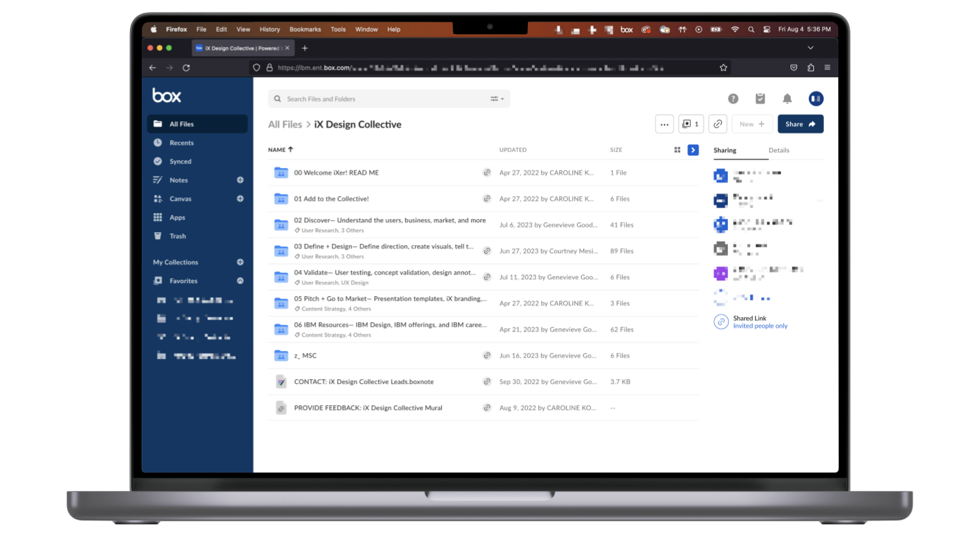Open PROVIDE FEEDBACK: iX Design Collective Mural
980x536 pixels.
(x=368, y=408)
